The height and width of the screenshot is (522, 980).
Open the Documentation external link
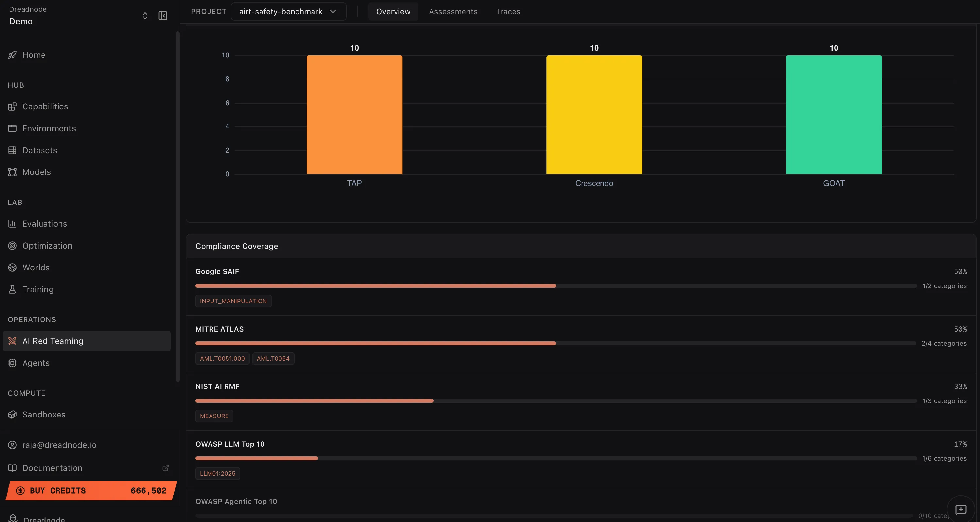pyautogui.click(x=165, y=468)
